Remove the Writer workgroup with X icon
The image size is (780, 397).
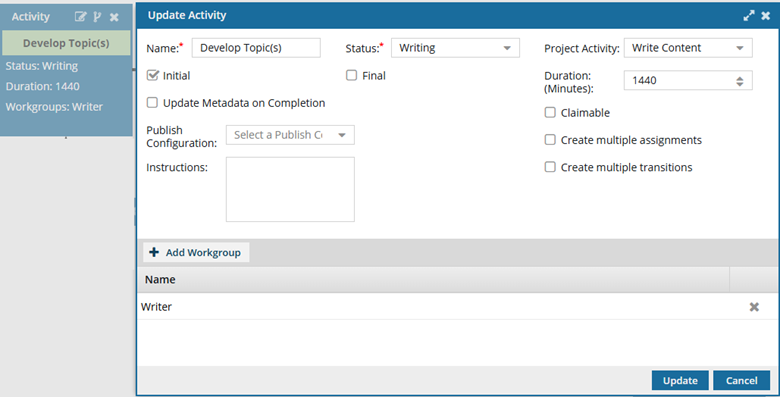pyautogui.click(x=754, y=307)
